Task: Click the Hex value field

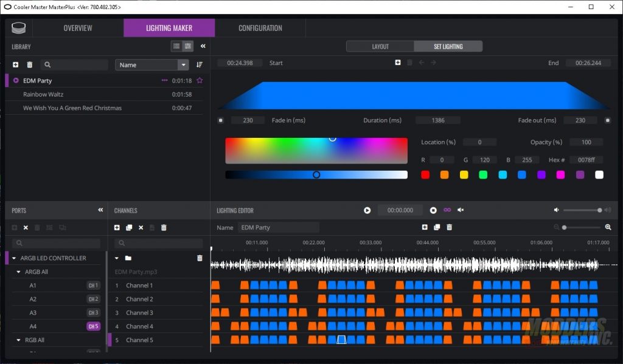Action: pyautogui.click(x=586, y=160)
